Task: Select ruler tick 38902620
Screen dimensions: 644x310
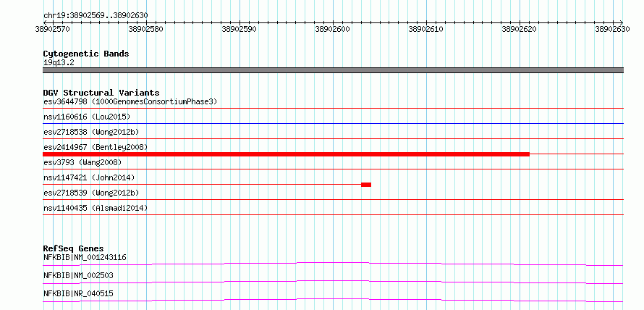Action: click(519, 29)
